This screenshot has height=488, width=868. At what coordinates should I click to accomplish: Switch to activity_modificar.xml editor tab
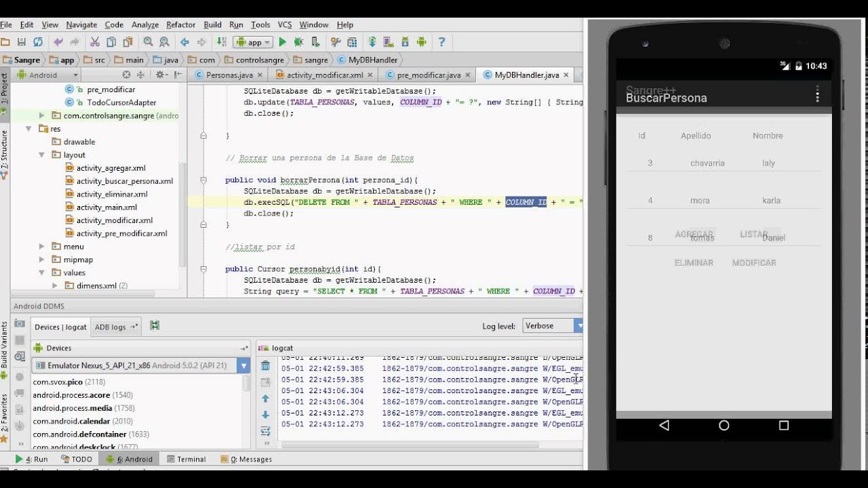324,75
